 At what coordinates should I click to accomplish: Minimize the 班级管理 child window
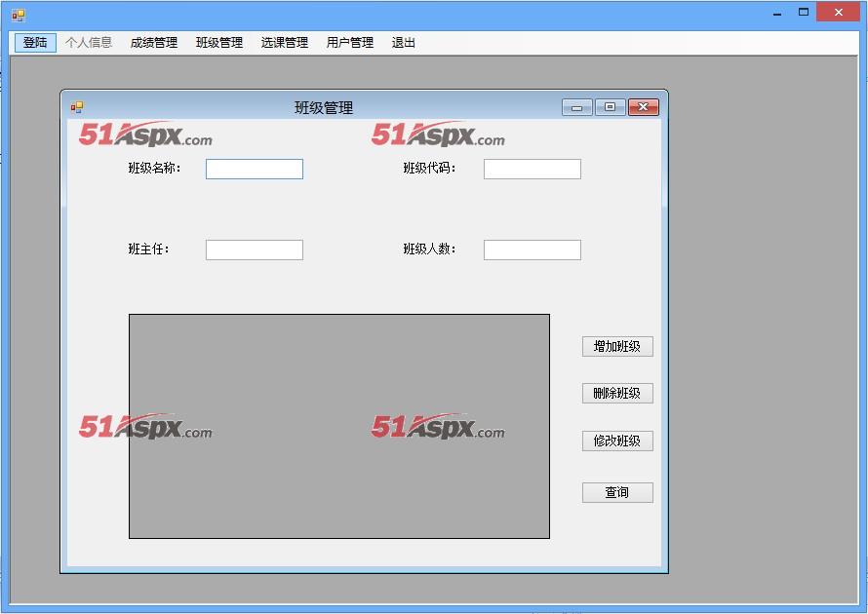click(x=576, y=107)
